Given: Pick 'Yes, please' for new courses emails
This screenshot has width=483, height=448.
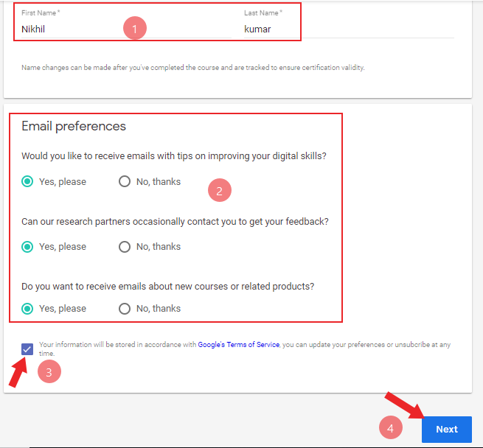Looking at the screenshot, I should point(27,309).
